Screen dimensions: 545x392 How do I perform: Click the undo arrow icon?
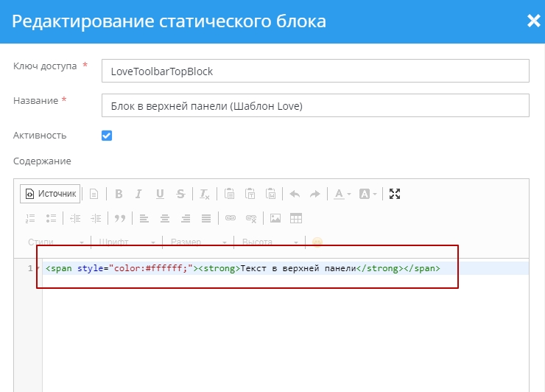(x=295, y=194)
